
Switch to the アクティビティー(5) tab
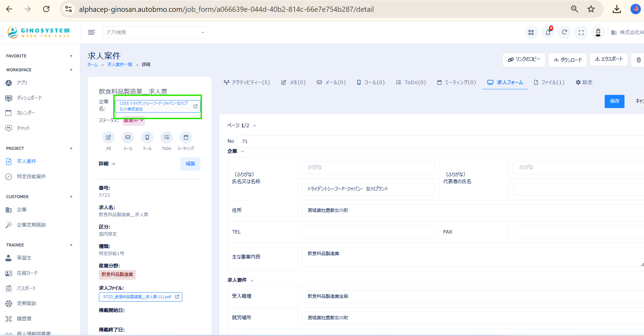(247, 82)
